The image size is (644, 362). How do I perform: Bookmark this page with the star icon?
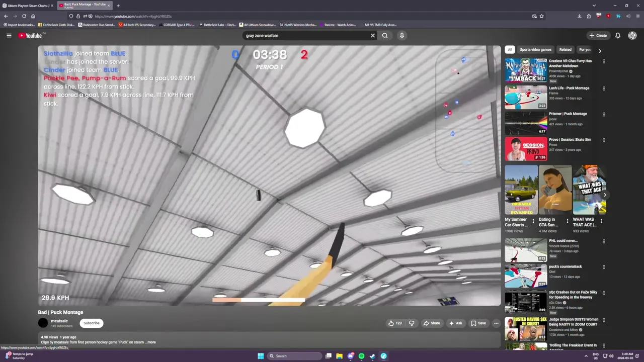click(541, 16)
